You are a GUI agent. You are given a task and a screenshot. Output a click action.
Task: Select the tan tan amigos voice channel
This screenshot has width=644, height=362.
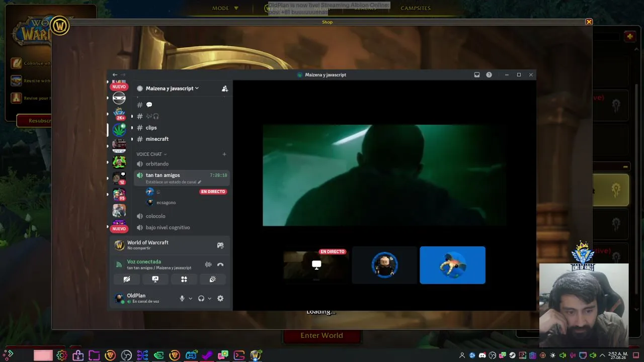coord(182,177)
